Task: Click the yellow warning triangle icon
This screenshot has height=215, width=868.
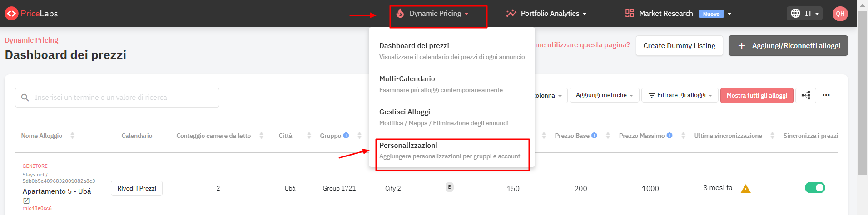Action: [x=745, y=189]
